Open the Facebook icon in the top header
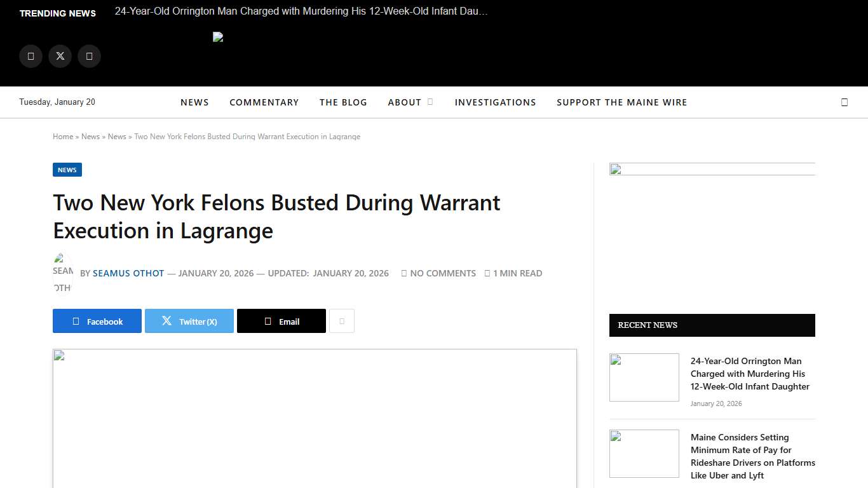 click(31, 56)
